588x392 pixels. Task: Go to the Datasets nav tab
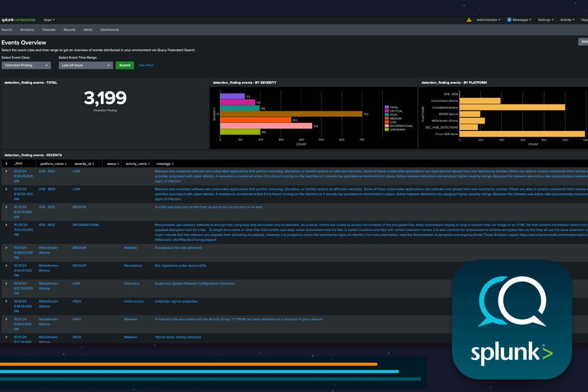pos(49,30)
